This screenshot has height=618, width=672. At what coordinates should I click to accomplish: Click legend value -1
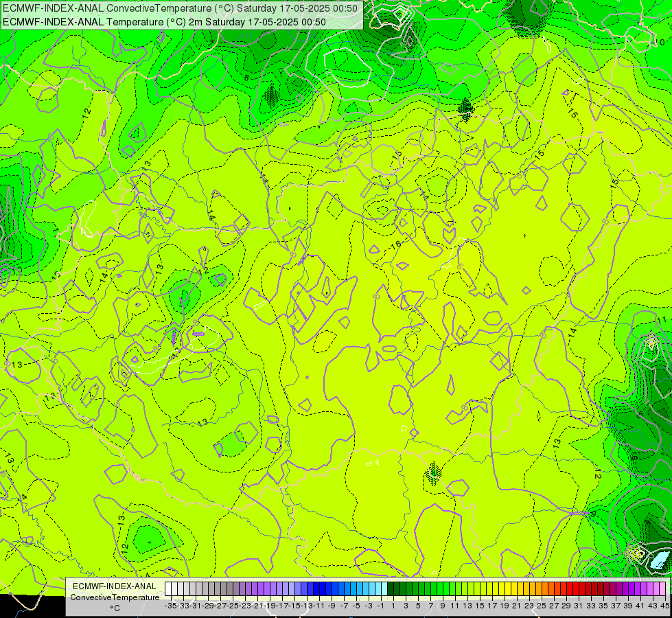pos(381,606)
